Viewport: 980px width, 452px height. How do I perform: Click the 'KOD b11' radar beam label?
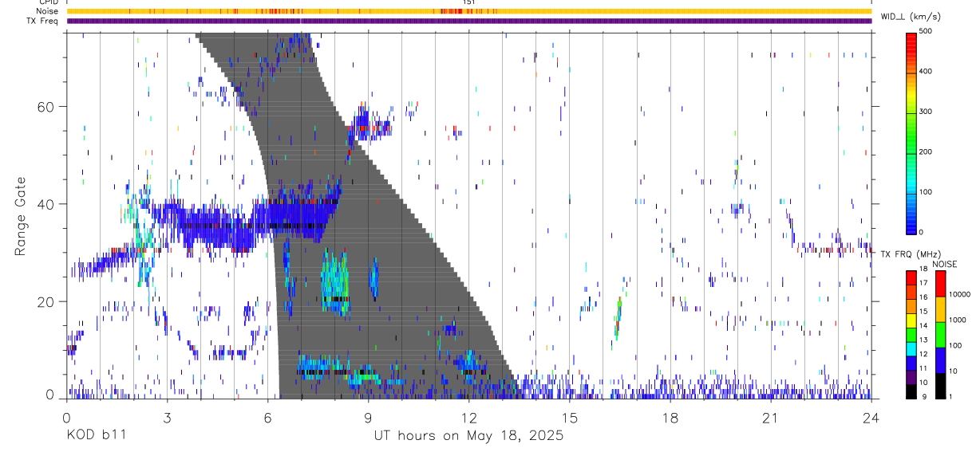tap(96, 435)
